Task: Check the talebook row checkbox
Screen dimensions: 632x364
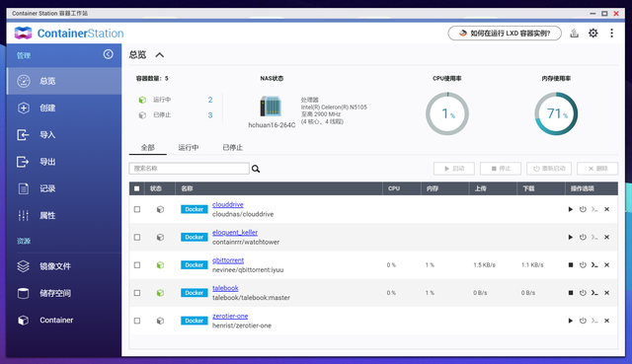Action: pos(137,293)
